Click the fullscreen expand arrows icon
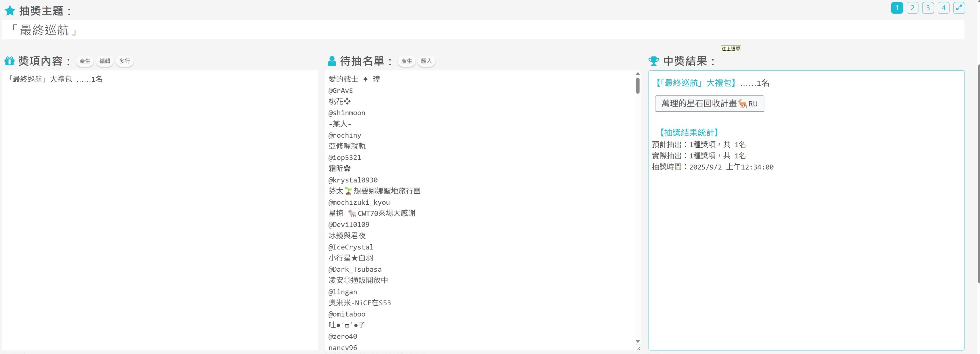 959,7
